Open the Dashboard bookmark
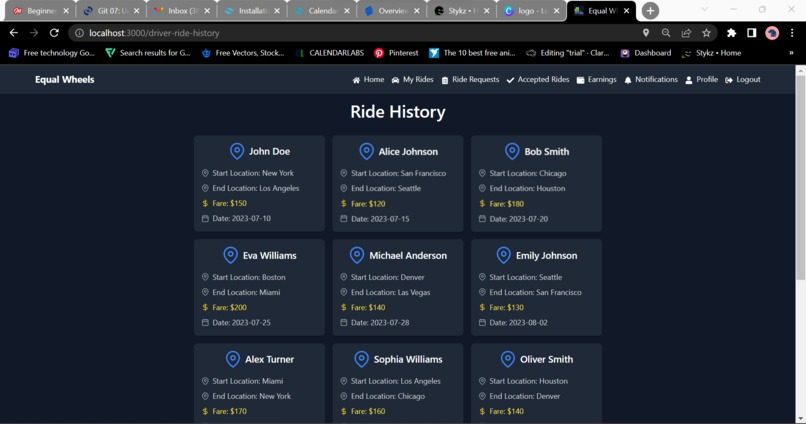 tap(646, 53)
